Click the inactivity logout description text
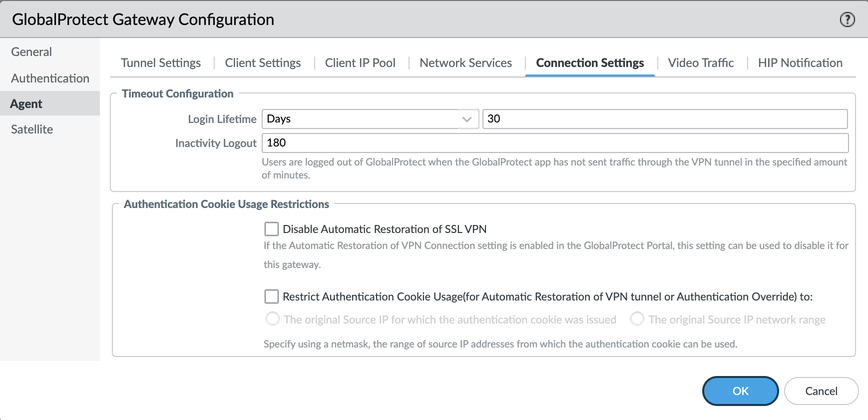The image size is (868, 420). [554, 168]
